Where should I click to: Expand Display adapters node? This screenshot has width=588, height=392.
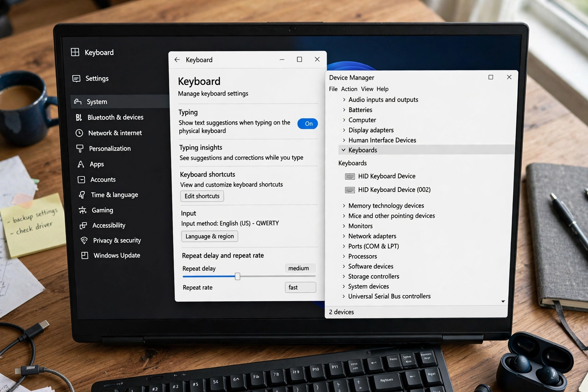344,130
